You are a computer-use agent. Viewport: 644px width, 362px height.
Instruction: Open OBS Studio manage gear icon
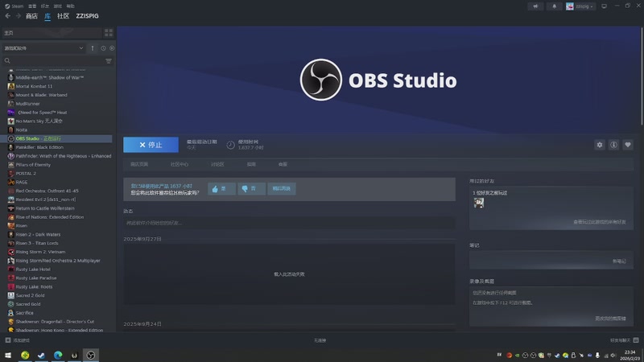click(600, 145)
